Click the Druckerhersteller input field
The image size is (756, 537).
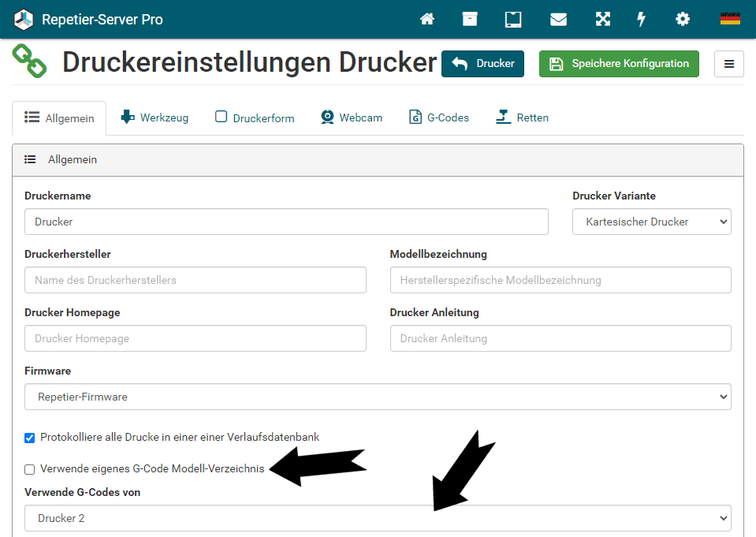196,280
